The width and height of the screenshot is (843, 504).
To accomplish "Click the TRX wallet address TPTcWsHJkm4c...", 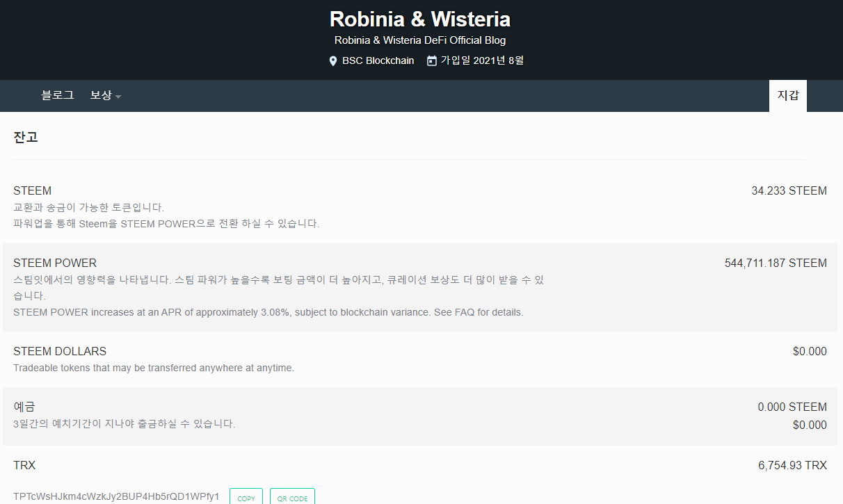I will 116,496.
